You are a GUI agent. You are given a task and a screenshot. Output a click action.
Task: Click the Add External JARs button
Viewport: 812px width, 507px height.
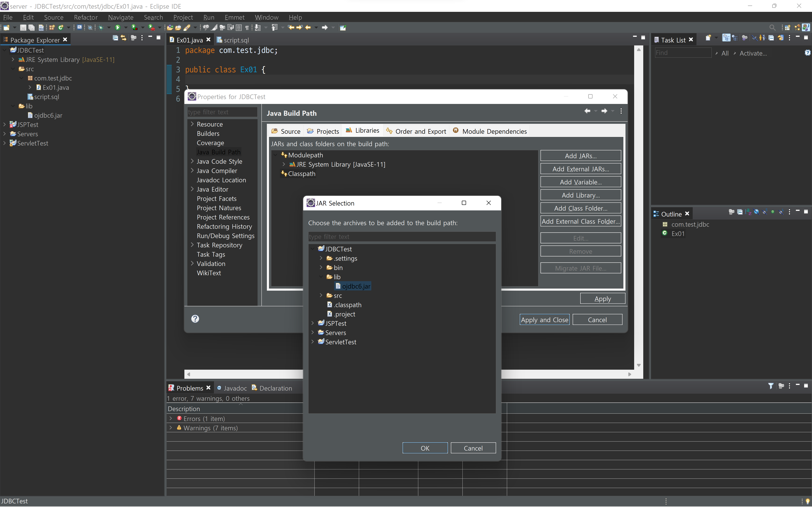tap(580, 169)
